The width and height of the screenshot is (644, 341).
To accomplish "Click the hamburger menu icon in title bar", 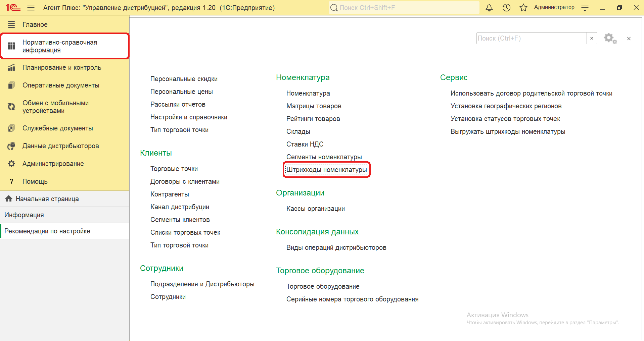I will (x=31, y=8).
